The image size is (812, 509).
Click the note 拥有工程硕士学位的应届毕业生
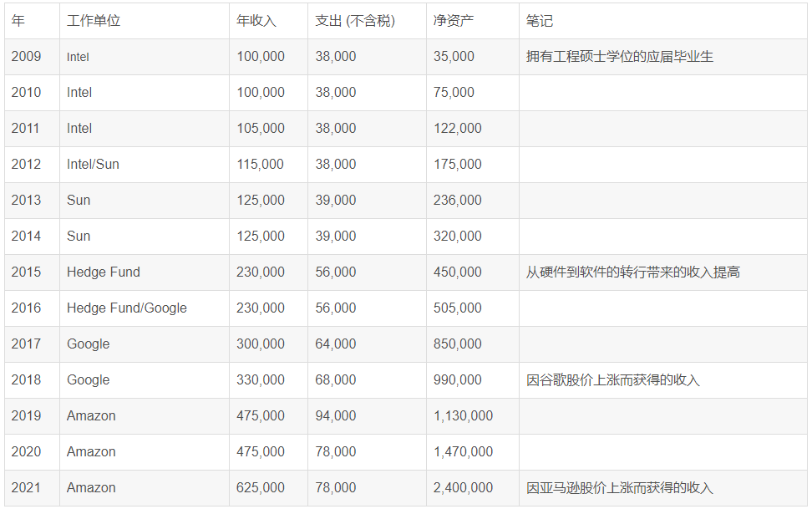pos(620,57)
